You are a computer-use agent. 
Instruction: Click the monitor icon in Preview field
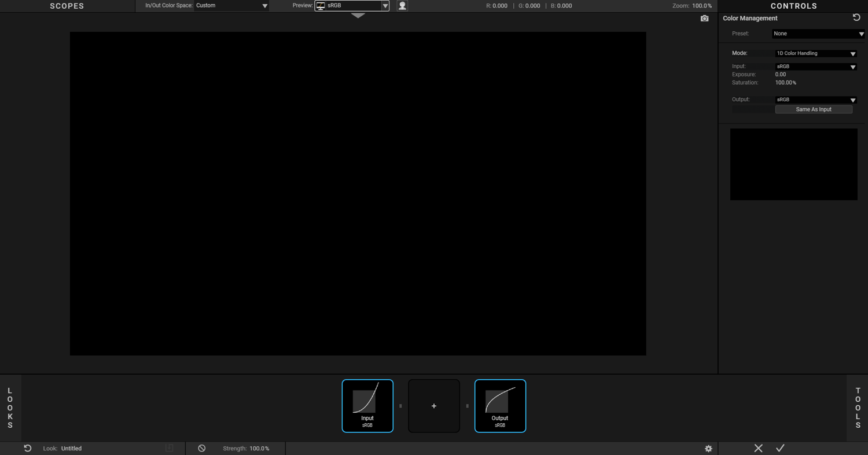coord(321,6)
